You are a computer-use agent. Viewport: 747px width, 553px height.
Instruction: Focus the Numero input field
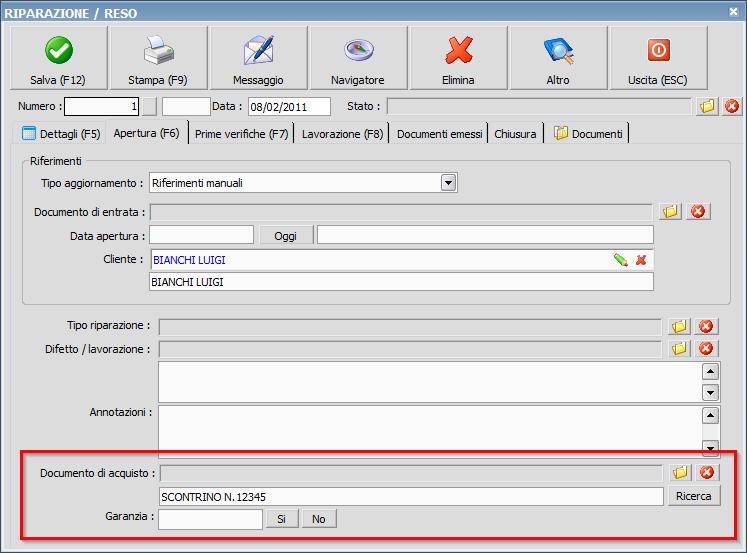101,106
